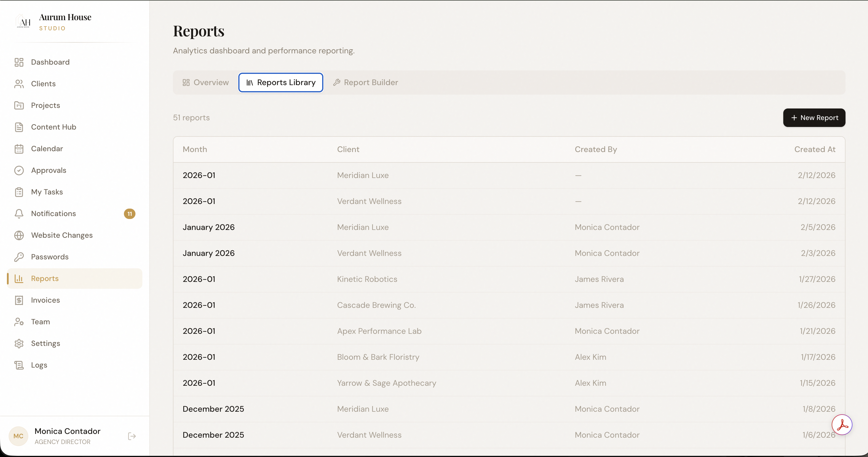Click the New Report button
This screenshot has width=868, height=457.
coord(814,118)
